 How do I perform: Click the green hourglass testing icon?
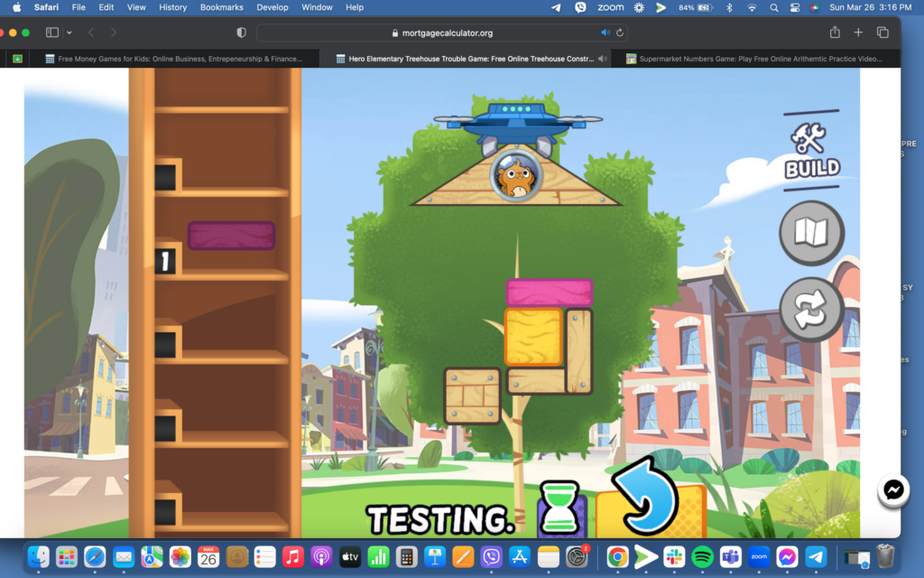click(x=559, y=508)
